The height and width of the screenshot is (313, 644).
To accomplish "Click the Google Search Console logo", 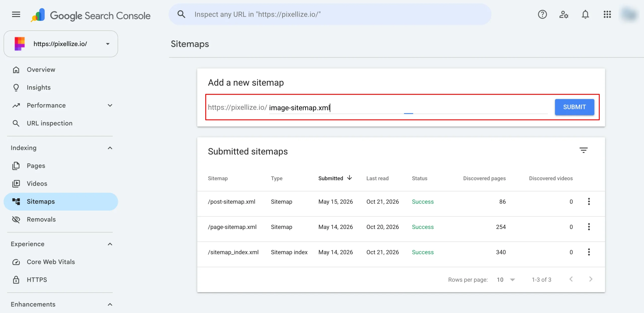I will pos(91,15).
